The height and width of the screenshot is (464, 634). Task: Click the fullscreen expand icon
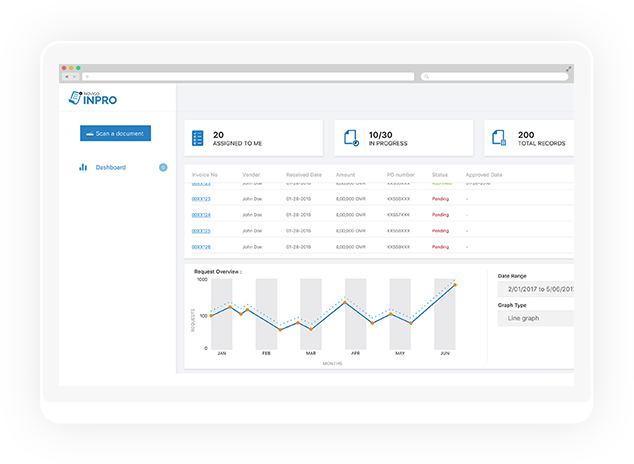click(568, 69)
